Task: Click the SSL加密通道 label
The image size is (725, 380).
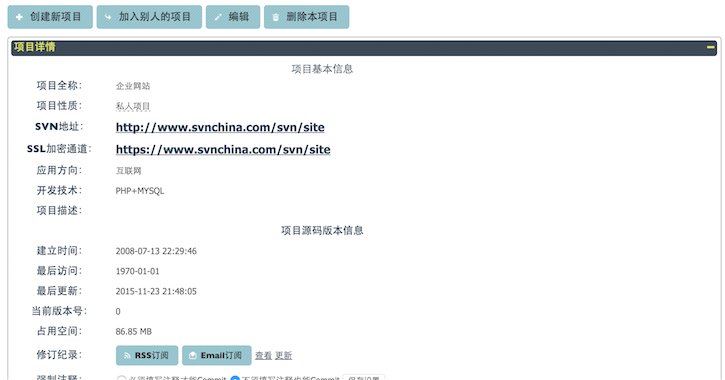Action: [59, 149]
